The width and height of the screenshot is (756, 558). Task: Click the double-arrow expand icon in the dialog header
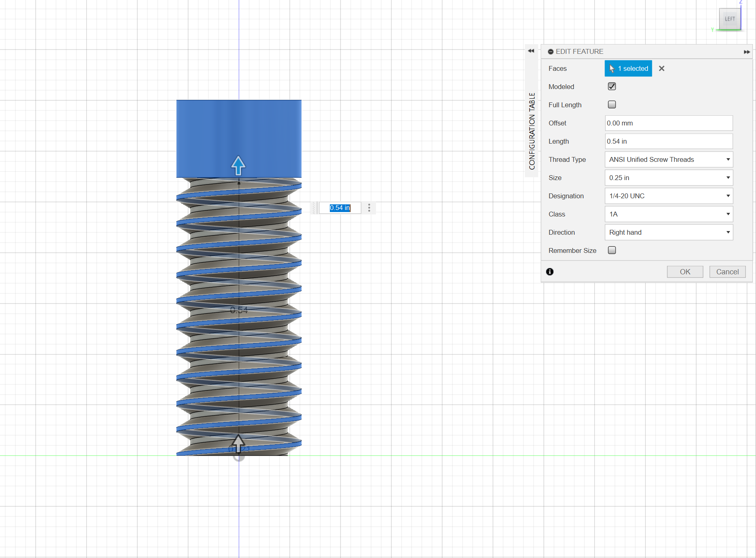point(746,52)
